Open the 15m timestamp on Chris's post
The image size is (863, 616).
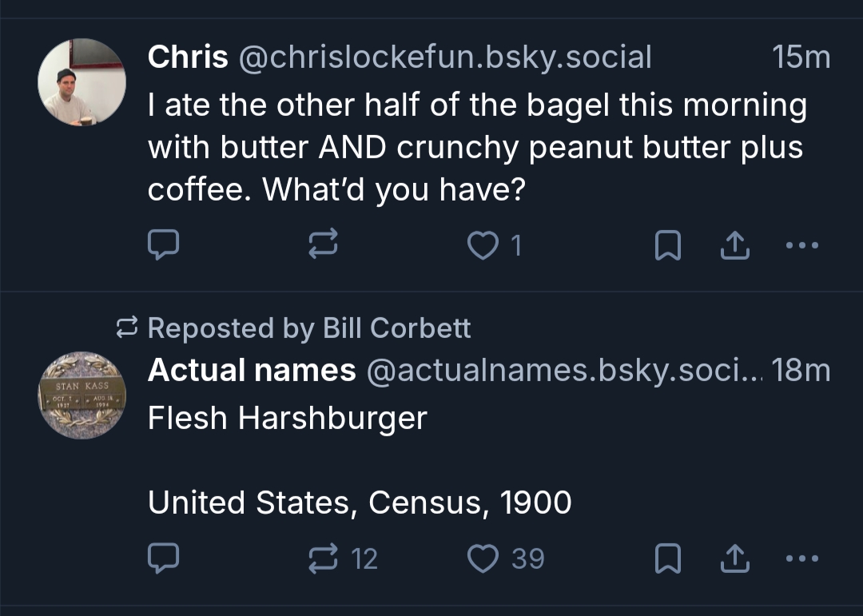pos(801,58)
